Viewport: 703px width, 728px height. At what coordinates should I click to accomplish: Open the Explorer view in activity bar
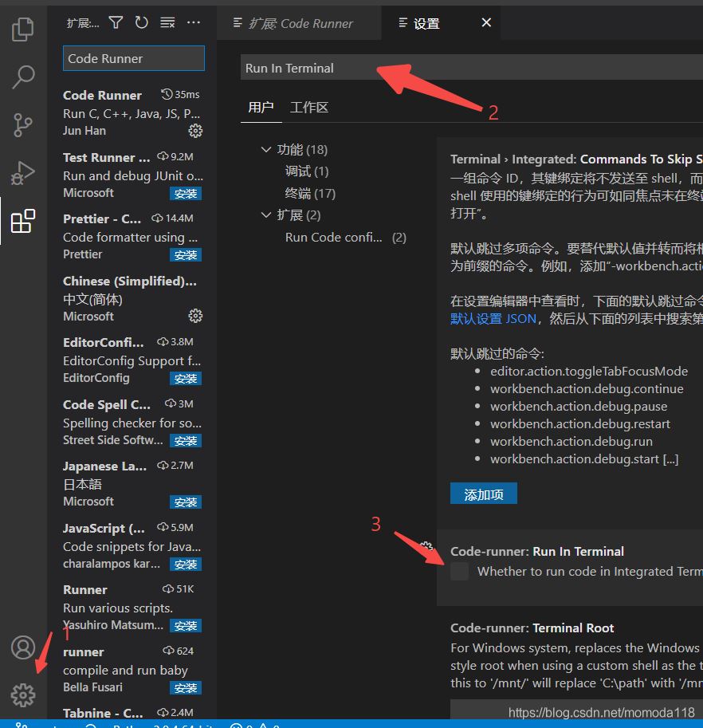[23, 30]
